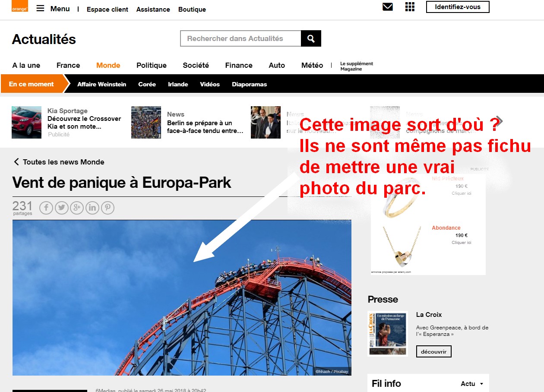
Task: Click the Vent de panique à Europa-Park headline
Action: pyautogui.click(x=122, y=183)
